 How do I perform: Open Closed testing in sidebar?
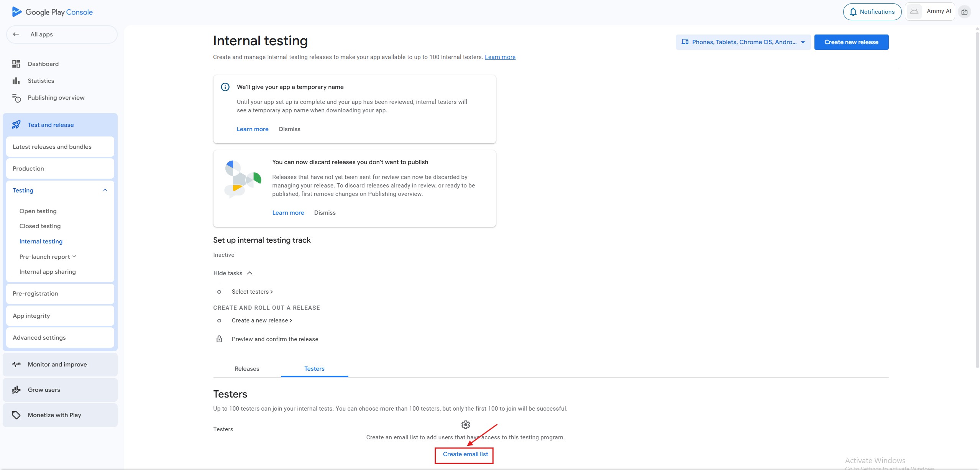pyautogui.click(x=40, y=226)
